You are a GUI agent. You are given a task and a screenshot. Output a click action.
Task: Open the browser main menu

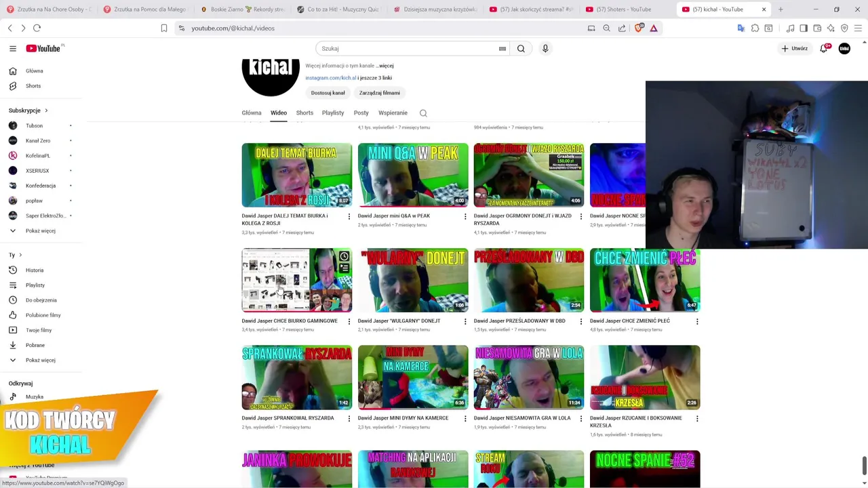pos(858,28)
